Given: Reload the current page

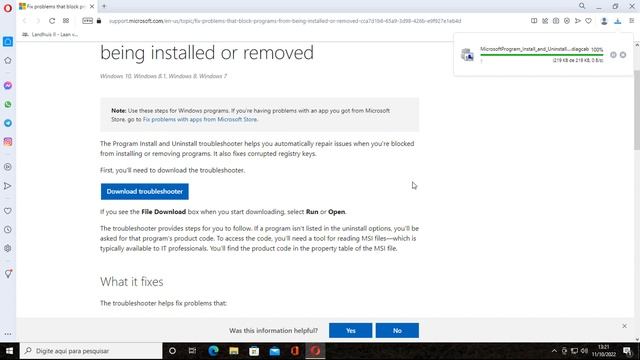Looking at the screenshot, I should [52, 21].
